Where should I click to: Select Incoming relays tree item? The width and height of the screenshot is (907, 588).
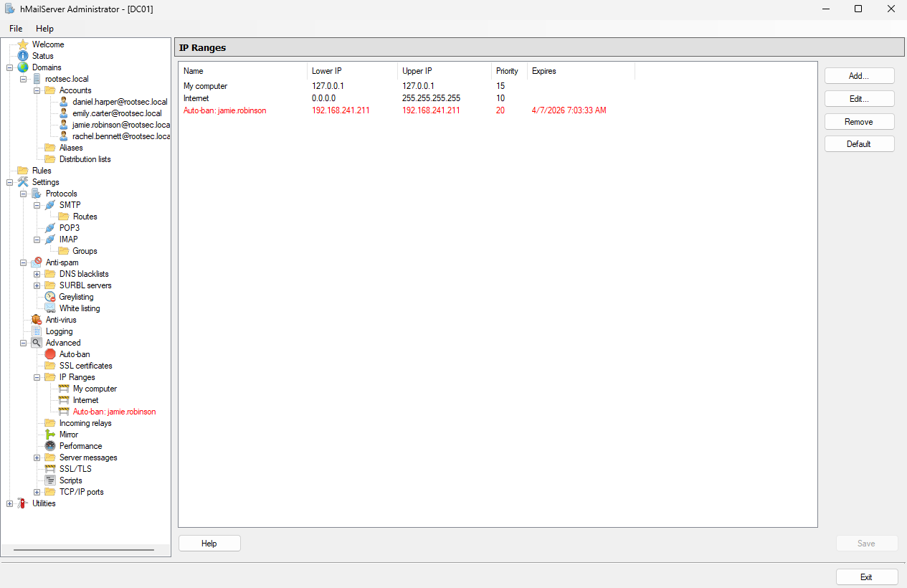click(85, 423)
